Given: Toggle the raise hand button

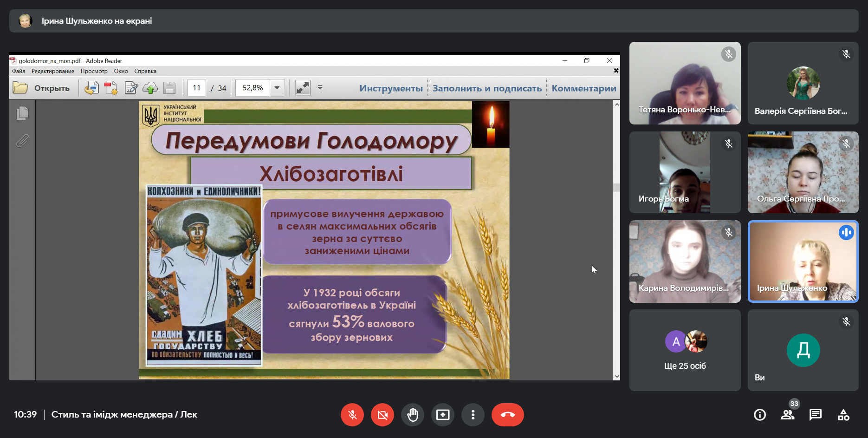Looking at the screenshot, I should (413, 415).
